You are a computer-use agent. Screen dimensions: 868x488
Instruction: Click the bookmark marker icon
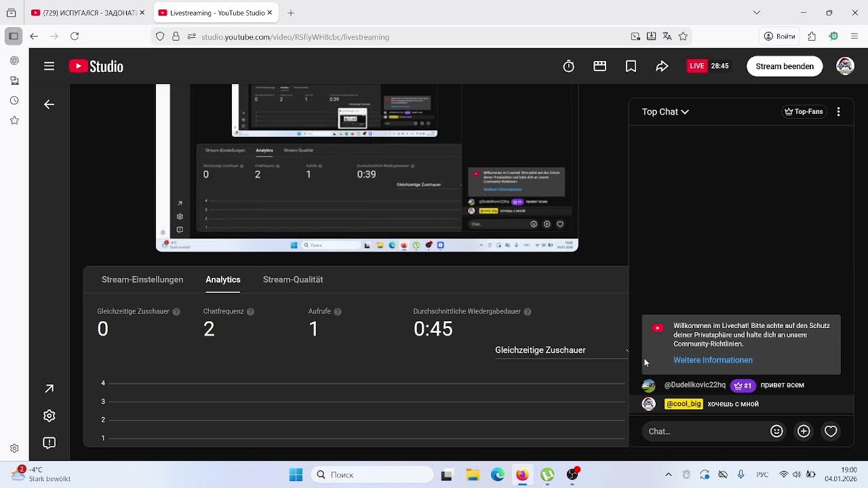coord(631,66)
